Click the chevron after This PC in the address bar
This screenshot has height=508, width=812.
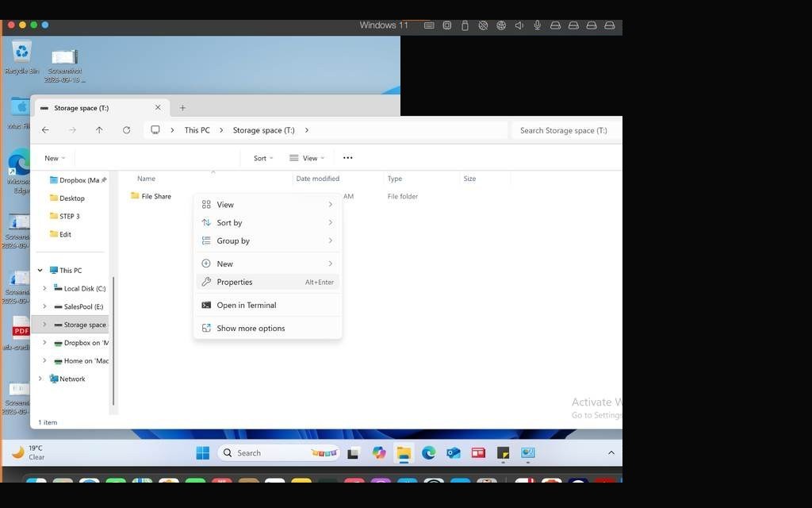(221, 130)
